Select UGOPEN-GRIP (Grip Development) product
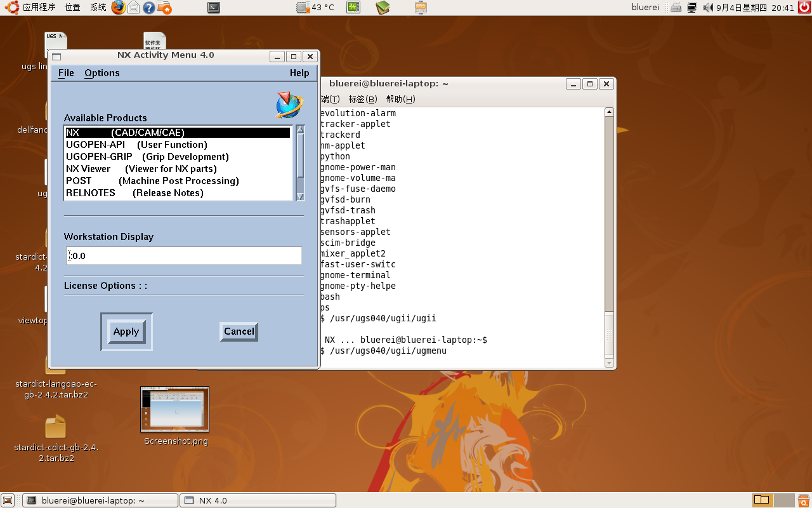 [178, 157]
